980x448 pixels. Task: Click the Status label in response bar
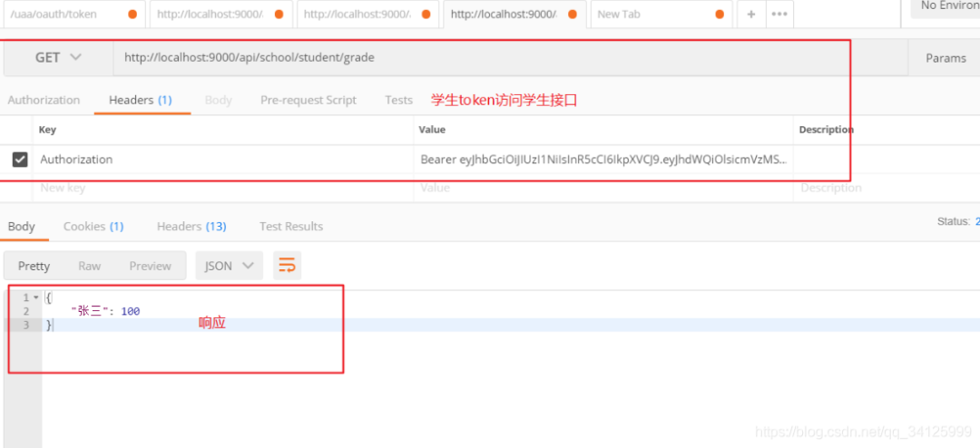(954, 221)
